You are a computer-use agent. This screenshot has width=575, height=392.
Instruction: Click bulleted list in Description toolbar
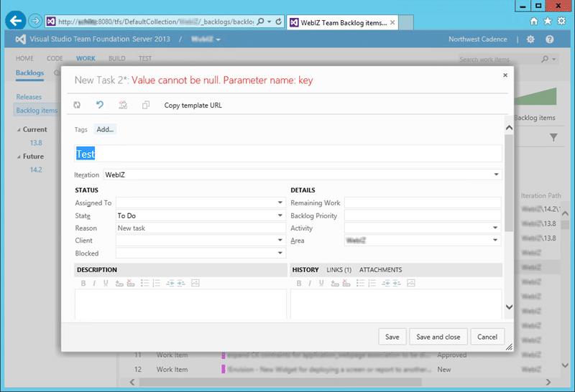pyautogui.click(x=145, y=283)
